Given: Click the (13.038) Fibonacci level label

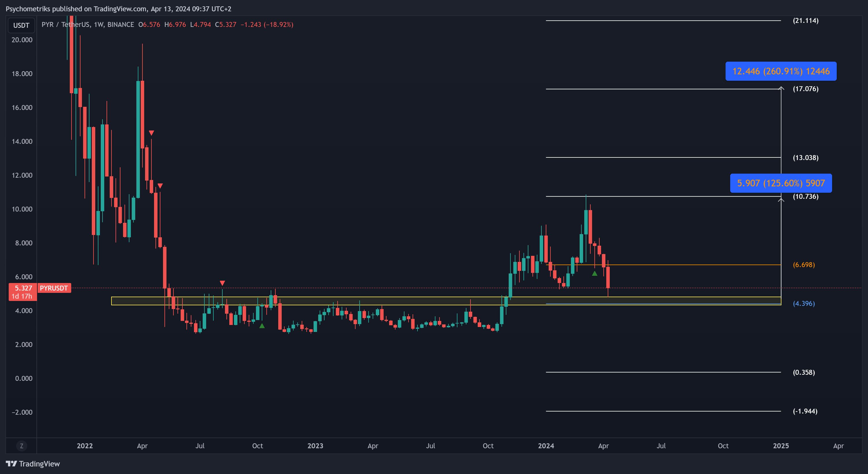Looking at the screenshot, I should (x=805, y=158).
